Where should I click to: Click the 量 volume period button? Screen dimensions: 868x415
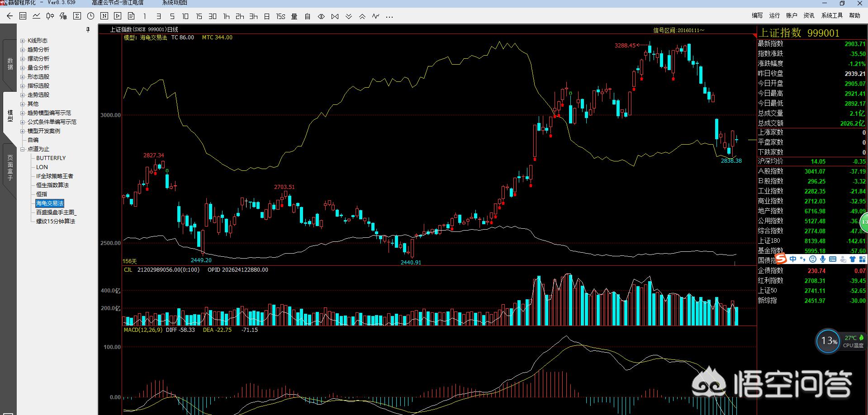click(294, 16)
